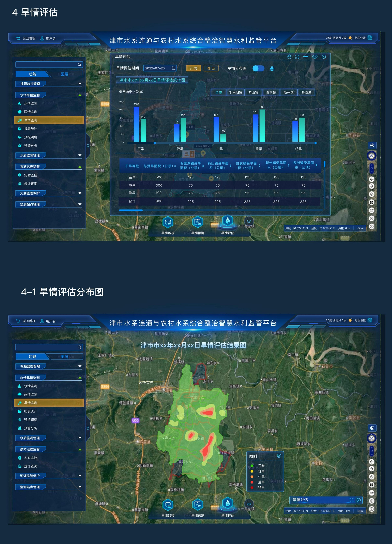Click the printer icon beside 旱情分布图 toggle
The height and width of the screenshot is (544, 392).
[272, 69]
